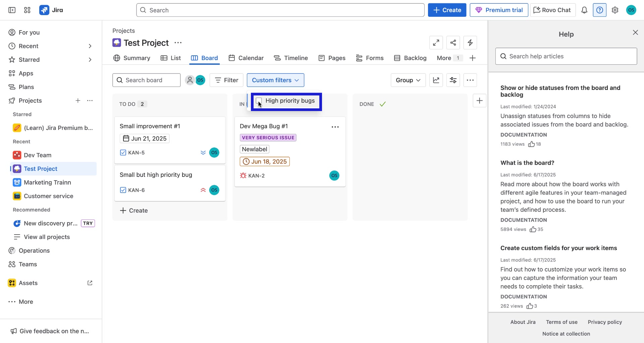Open the settings gear icon
Screen dimensions: 644x343
click(x=615, y=10)
